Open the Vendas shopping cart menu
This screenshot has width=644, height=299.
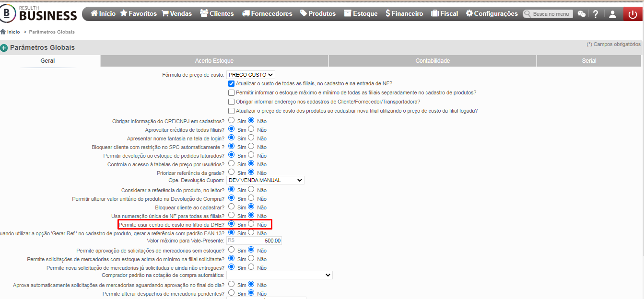(177, 14)
